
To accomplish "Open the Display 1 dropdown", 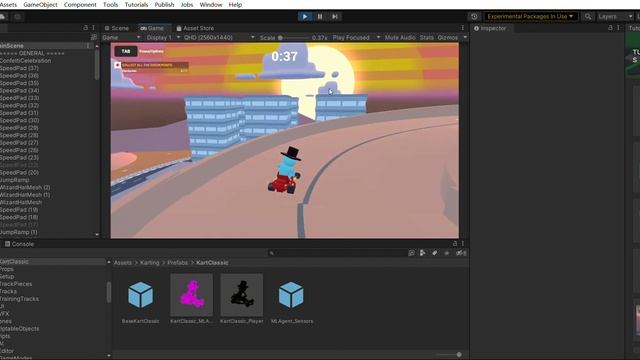I will tap(163, 37).
